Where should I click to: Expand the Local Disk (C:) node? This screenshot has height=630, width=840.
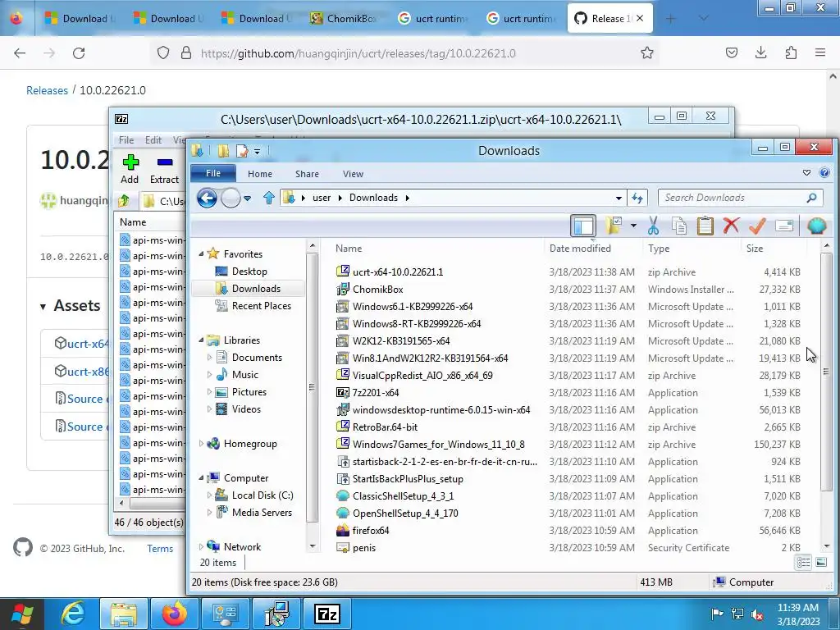click(x=209, y=495)
